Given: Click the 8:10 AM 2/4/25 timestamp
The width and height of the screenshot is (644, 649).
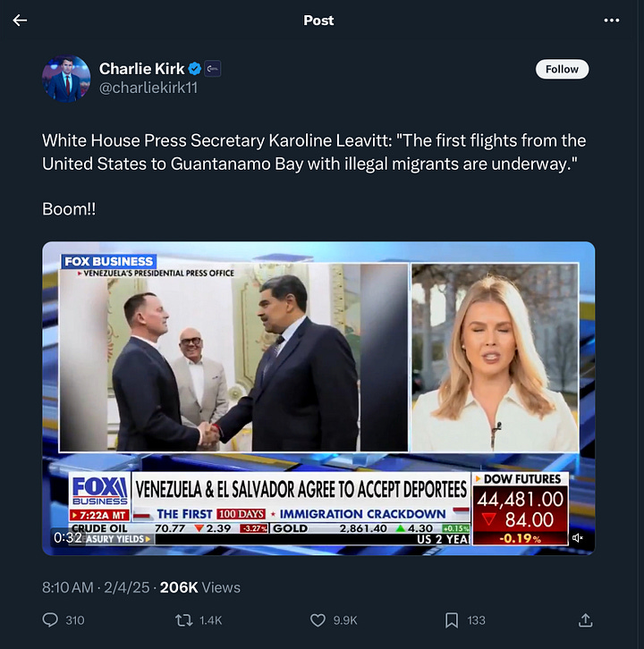Looking at the screenshot, I should 96,587.
